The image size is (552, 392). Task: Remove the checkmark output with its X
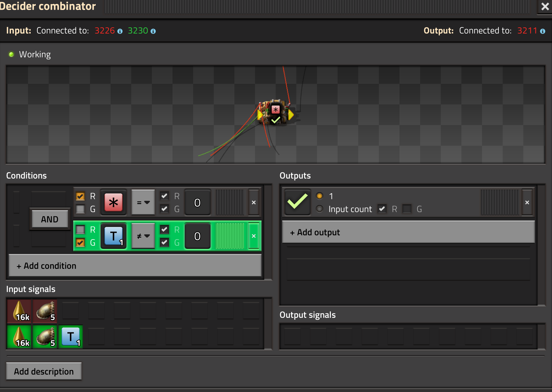point(527,202)
